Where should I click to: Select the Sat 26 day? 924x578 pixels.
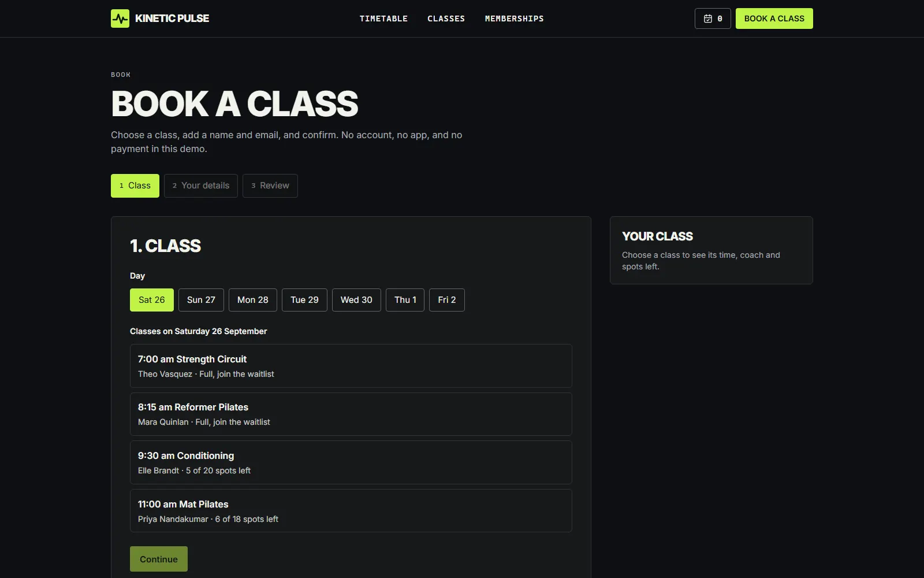coord(152,300)
